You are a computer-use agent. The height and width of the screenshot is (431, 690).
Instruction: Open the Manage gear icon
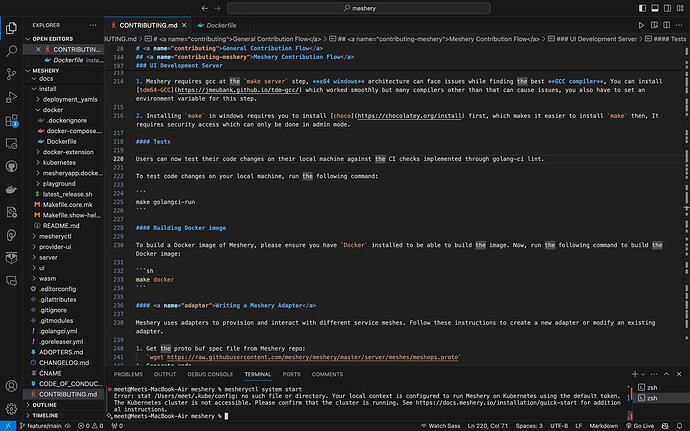click(11, 409)
